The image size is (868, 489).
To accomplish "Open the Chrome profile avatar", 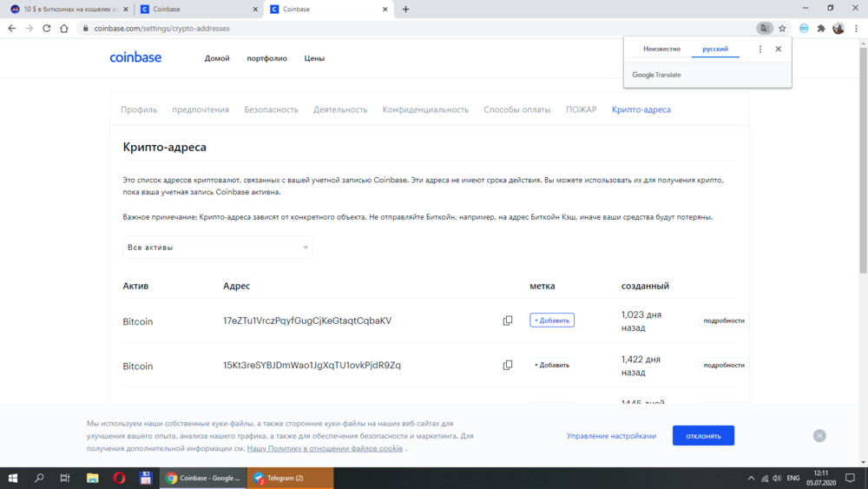I will pos(838,29).
